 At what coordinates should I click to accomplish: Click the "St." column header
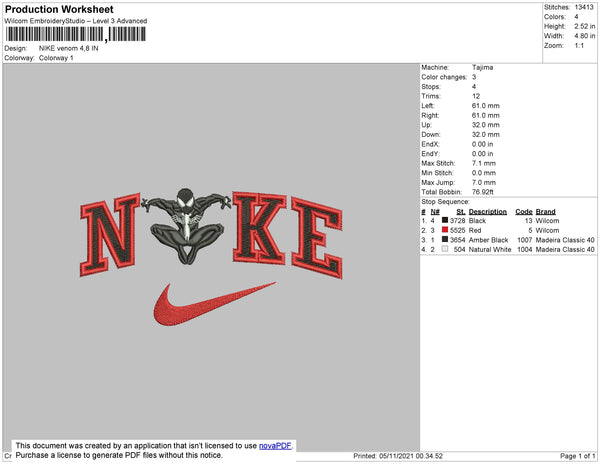pos(461,212)
